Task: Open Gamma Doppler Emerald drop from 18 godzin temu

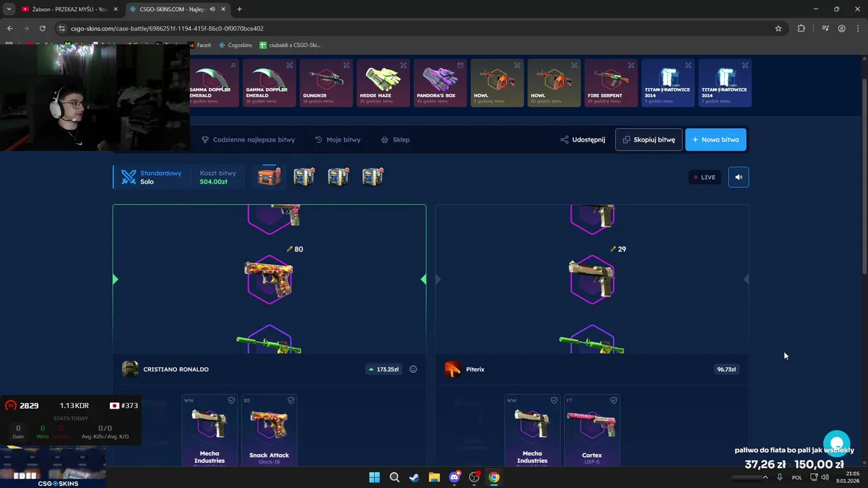Action: pos(269,83)
